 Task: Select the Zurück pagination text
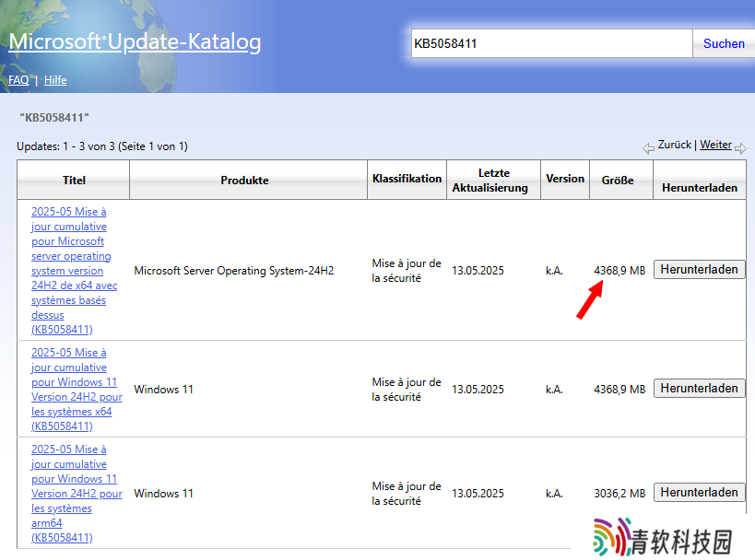pos(674,145)
